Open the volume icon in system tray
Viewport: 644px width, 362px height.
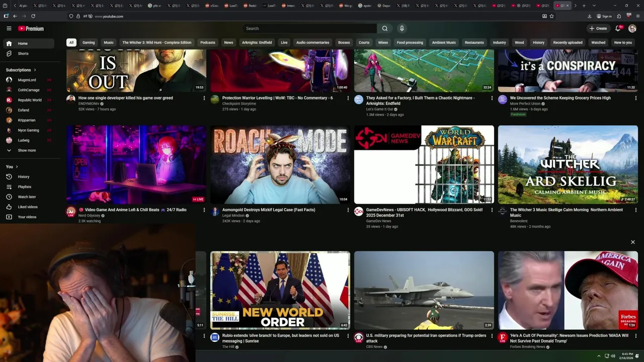point(613,356)
